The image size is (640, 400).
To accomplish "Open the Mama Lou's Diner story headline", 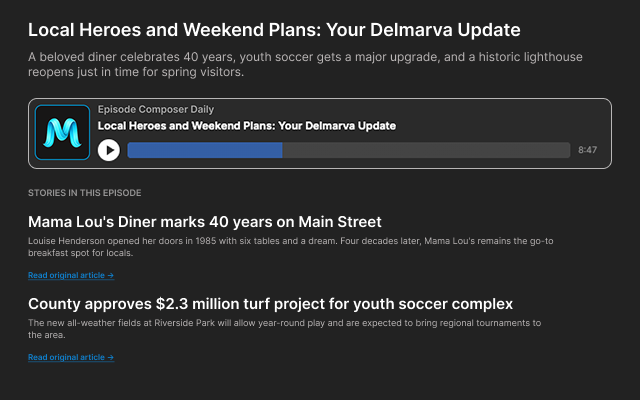I will [205, 221].
